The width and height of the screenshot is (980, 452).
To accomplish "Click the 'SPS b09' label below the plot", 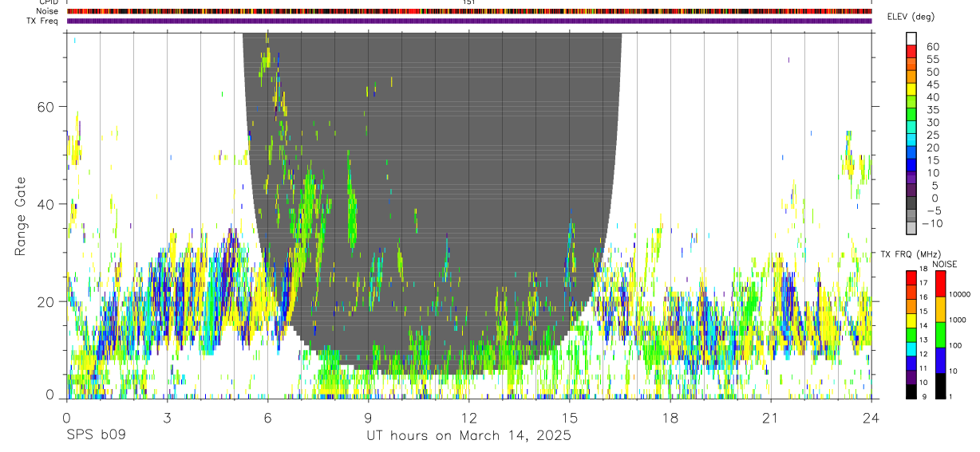I will 97,436.
